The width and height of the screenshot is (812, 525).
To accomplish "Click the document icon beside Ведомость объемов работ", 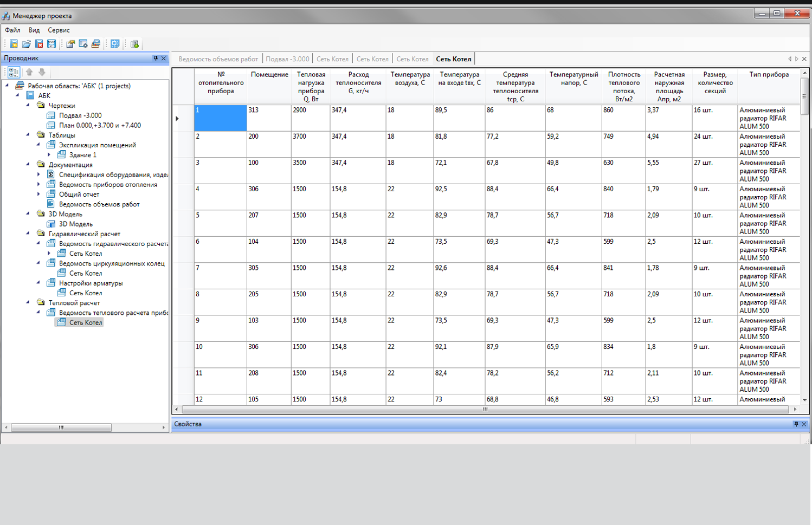I will click(x=50, y=204).
